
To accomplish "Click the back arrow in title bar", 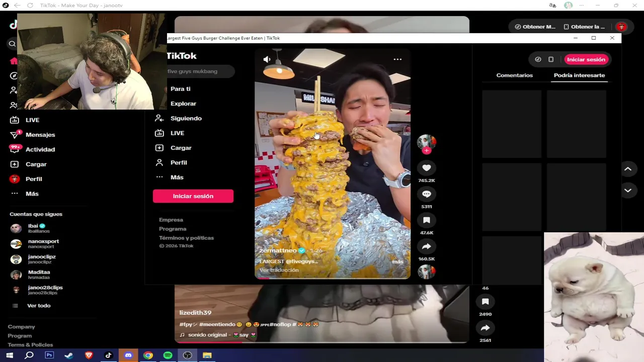I will pos(17,5).
